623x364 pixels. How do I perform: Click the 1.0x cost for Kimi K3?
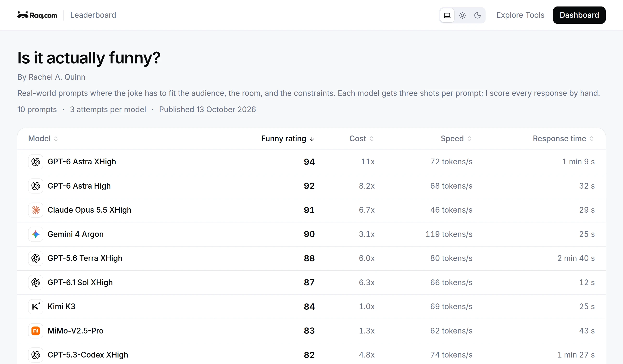click(x=367, y=306)
